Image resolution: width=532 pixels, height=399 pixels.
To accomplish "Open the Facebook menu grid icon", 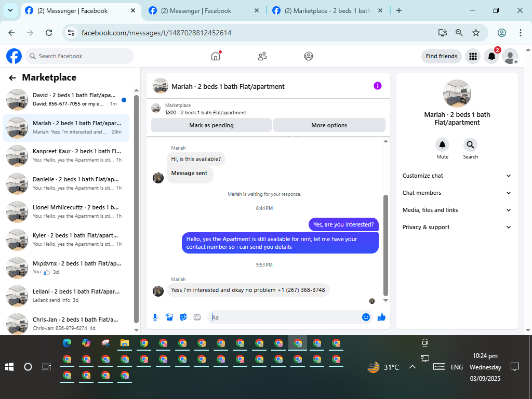I will click(x=473, y=56).
